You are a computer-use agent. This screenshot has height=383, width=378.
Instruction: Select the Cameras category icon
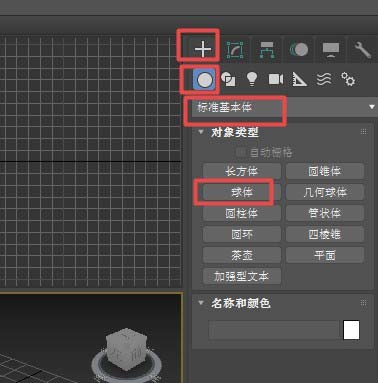click(276, 79)
